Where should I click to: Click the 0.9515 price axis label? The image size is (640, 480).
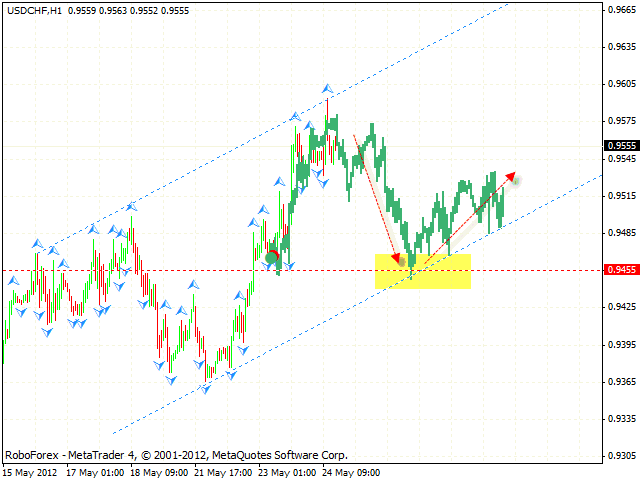[x=621, y=196]
